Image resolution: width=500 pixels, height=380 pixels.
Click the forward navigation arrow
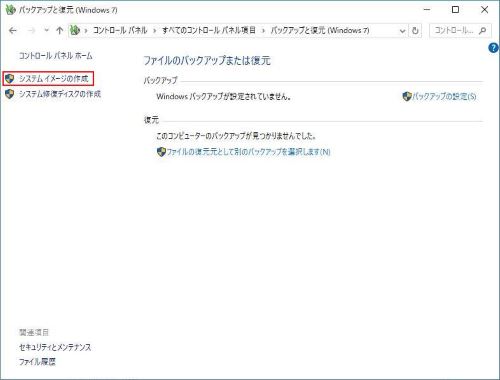coord(31,31)
